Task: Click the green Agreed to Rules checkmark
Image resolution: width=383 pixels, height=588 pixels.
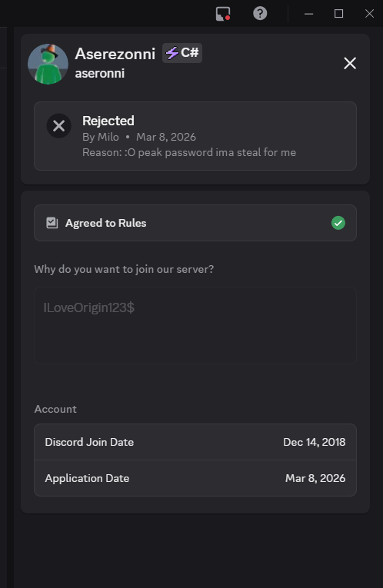Action: point(338,223)
